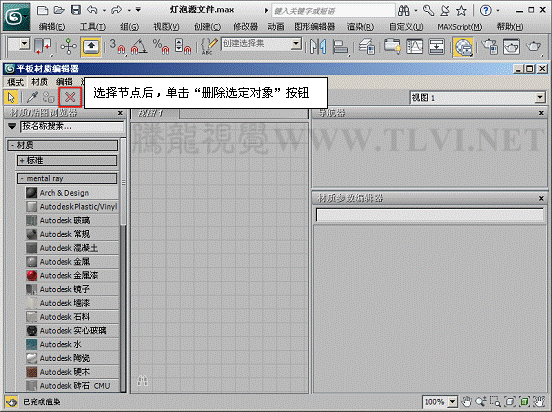Click the Save floppy disk icon
This screenshot has width=552, height=412.
[x=76, y=10]
